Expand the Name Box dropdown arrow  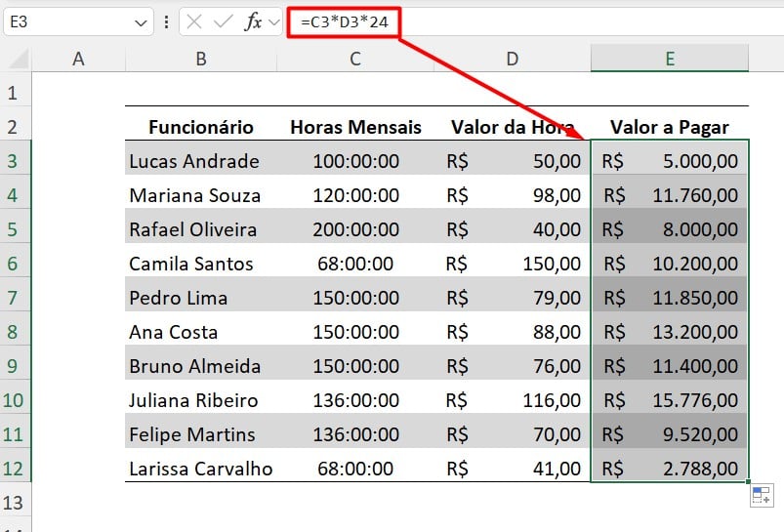point(142,21)
